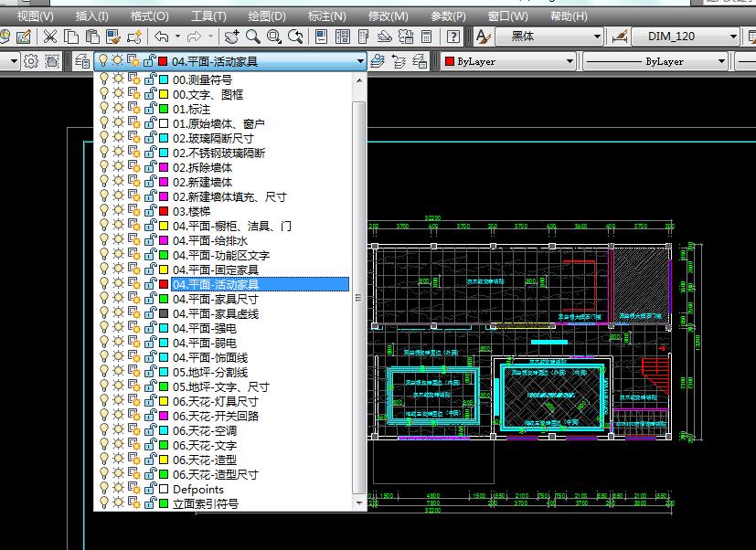Select layer 06.天花-灯具尺寸 from list
Viewport: 756px width, 550px height.
point(216,402)
